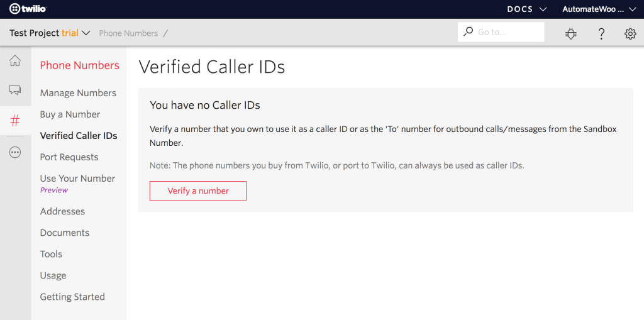Click Phone Numbers breadcrumb link
Viewport: 644px width, 320px height.
coord(128,33)
